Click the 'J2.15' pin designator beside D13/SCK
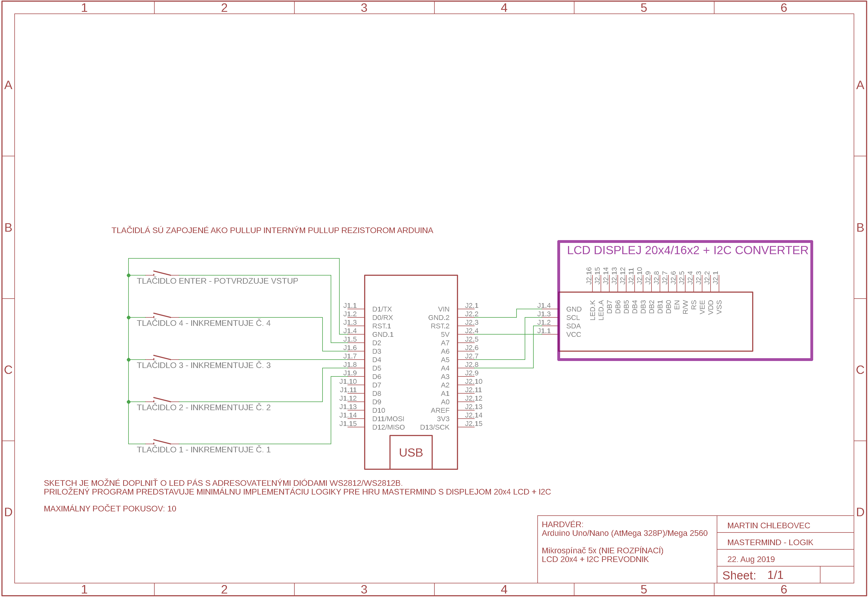The height and width of the screenshot is (598, 868). (473, 423)
